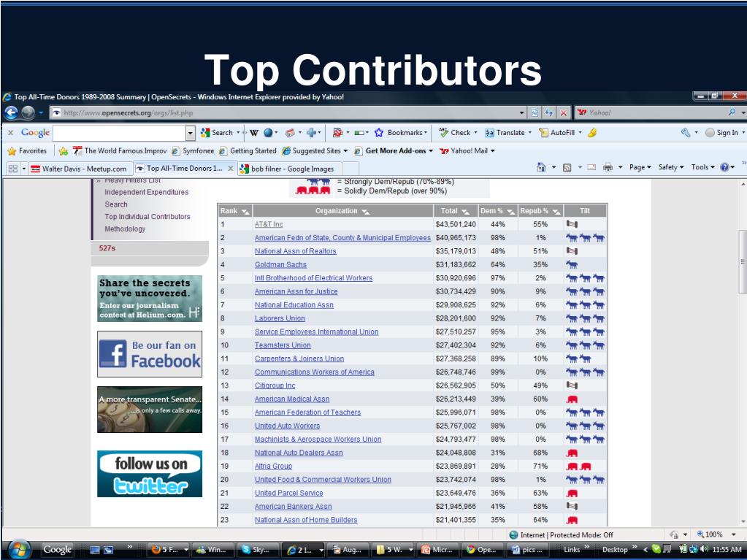Close the Google toolbar with X
The height and width of the screenshot is (560, 747).
pyautogui.click(x=10, y=133)
